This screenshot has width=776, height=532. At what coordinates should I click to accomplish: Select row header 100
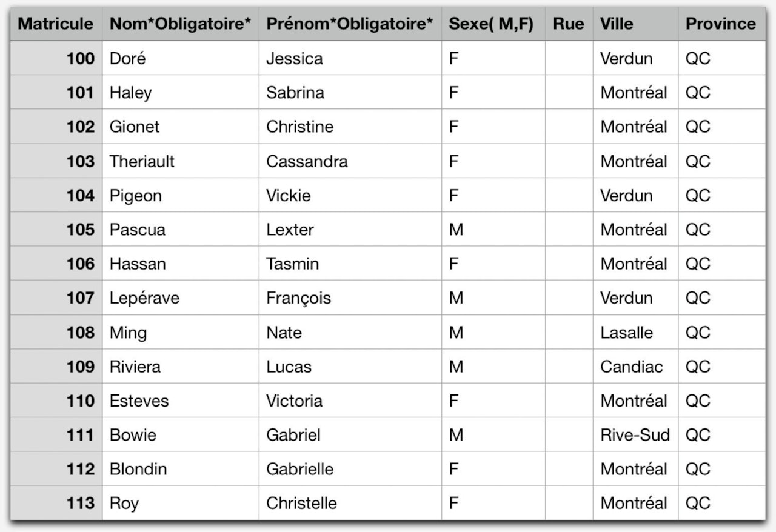tap(56, 59)
